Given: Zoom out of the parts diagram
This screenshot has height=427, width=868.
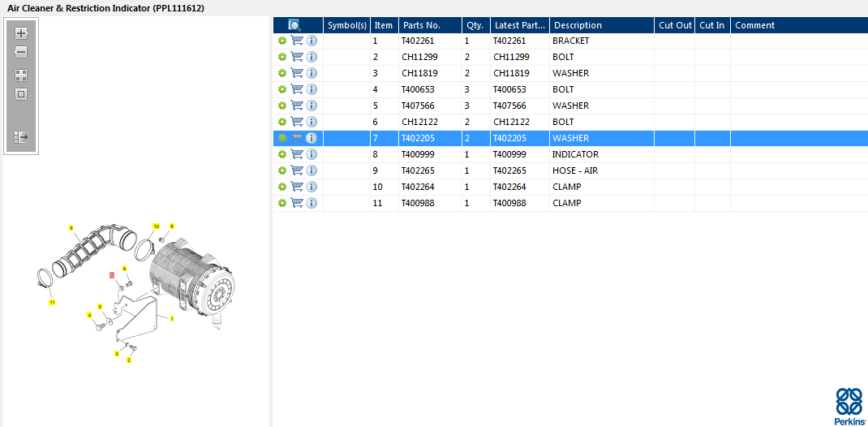Looking at the screenshot, I should tap(21, 53).
